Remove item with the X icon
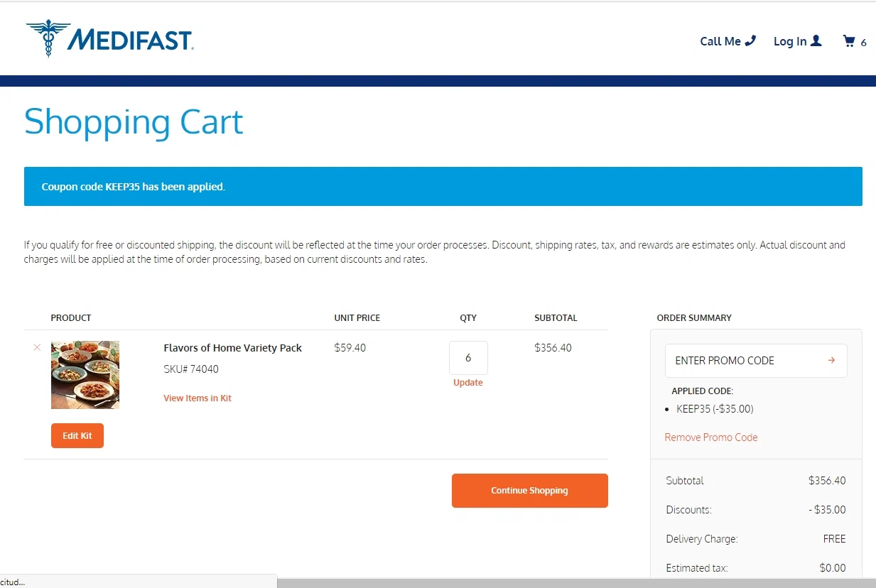This screenshot has height=588, width=876. [37, 347]
